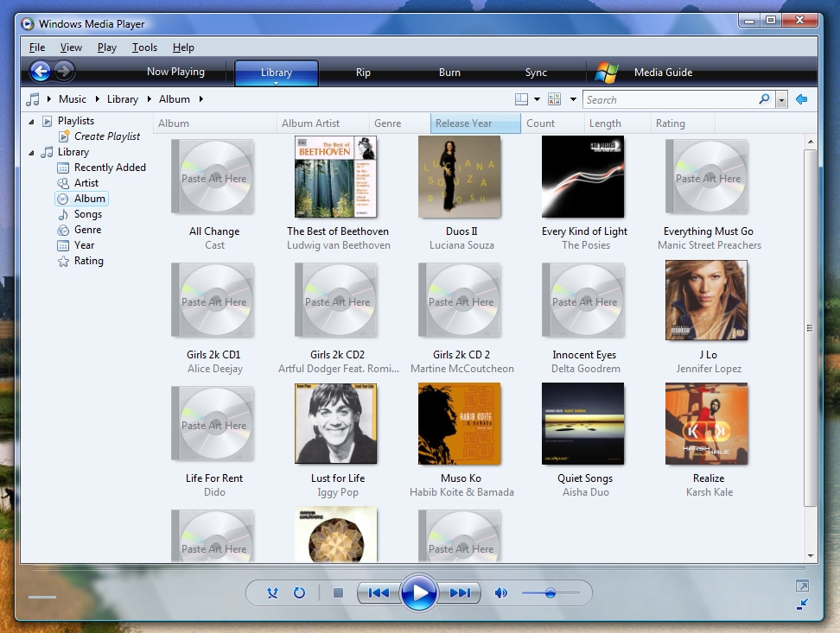Go to the previous track

pos(379,593)
